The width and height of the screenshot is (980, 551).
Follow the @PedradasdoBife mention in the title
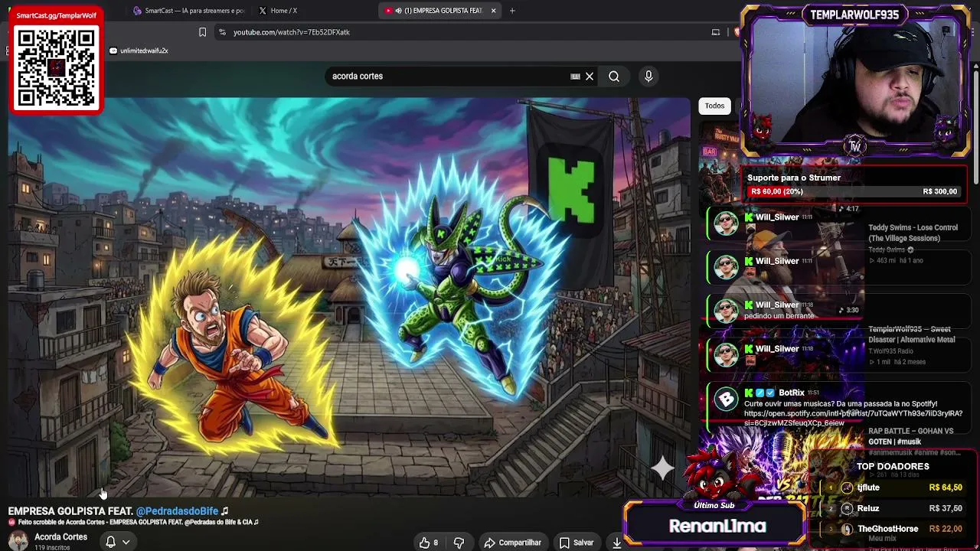click(177, 511)
